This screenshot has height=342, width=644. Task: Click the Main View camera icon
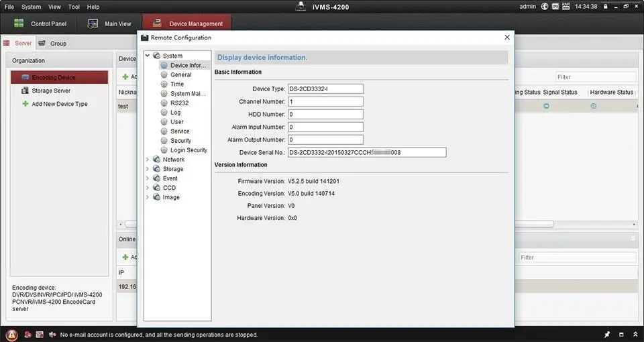coord(93,23)
